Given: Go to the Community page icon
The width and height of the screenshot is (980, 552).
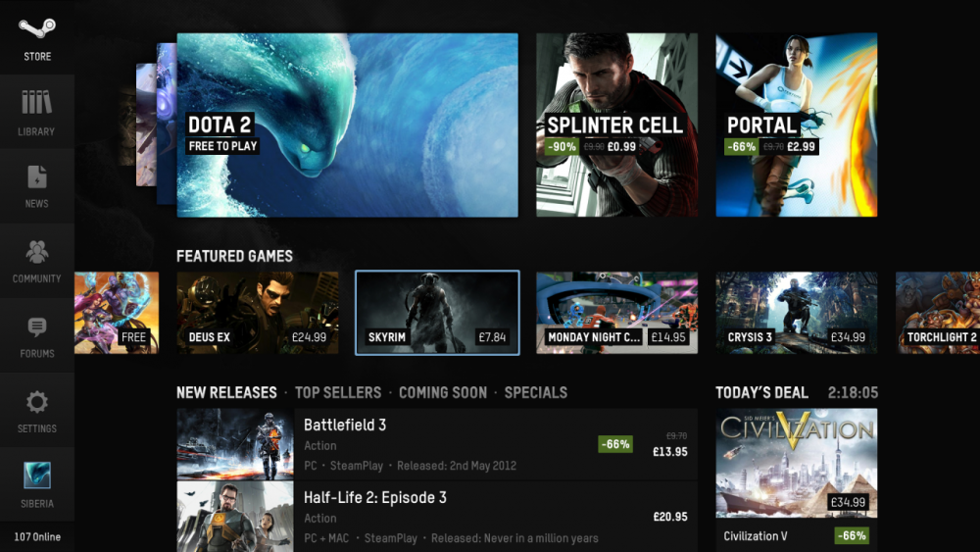Looking at the screenshot, I should [x=36, y=252].
